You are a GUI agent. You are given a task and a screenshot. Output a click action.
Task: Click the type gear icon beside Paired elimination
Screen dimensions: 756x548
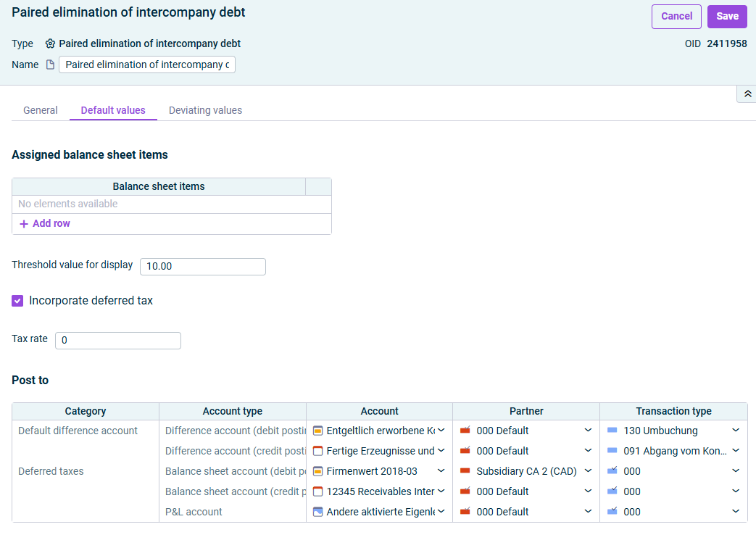point(50,44)
